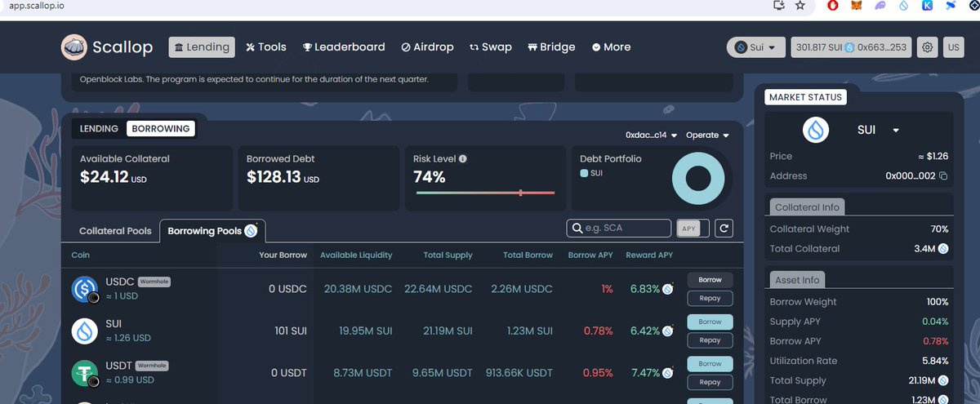Open the MetaMask fox extension
This screenshot has height=404, width=980.
[x=856, y=6]
